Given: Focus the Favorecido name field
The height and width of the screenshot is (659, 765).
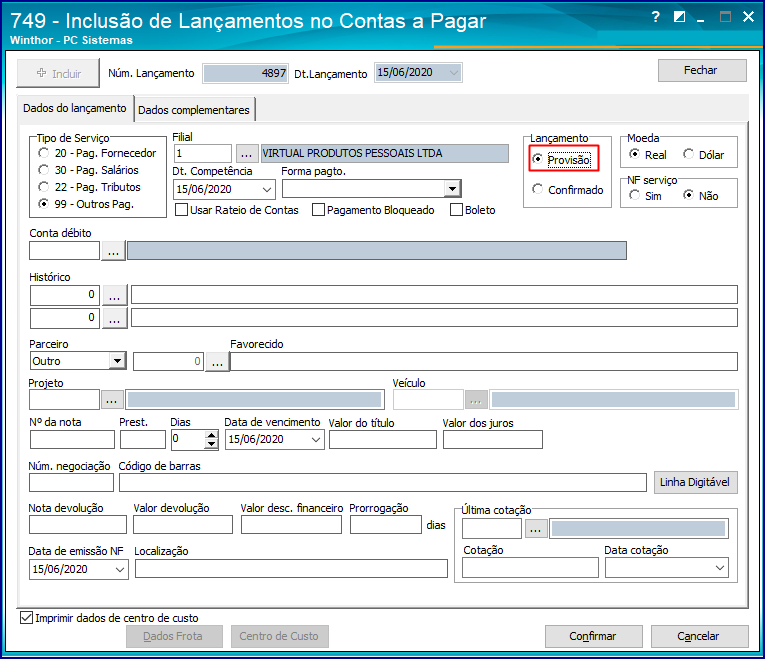Looking at the screenshot, I should pyautogui.click(x=483, y=361).
